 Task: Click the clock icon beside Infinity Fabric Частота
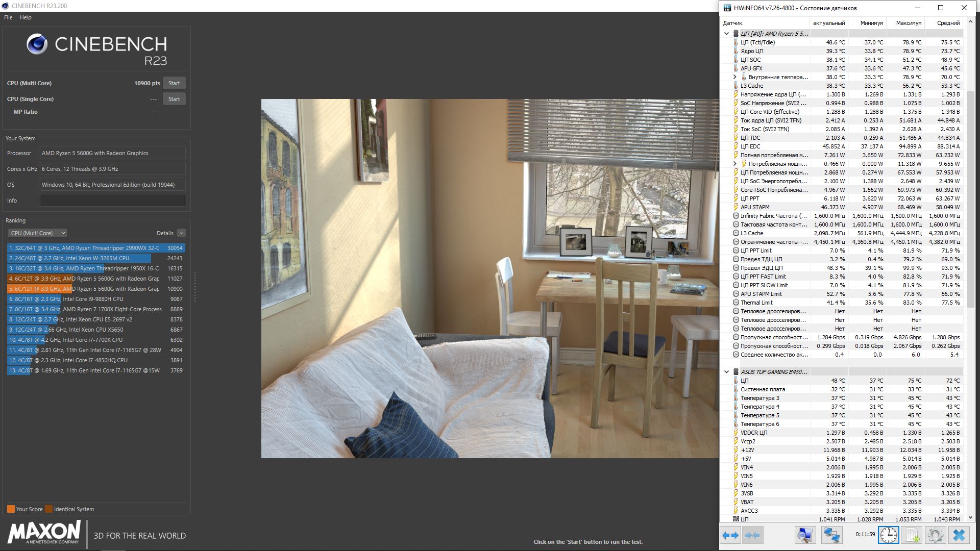(x=736, y=216)
